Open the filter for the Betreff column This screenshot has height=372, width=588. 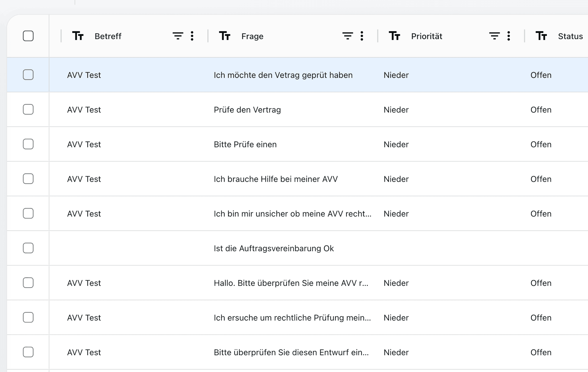pyautogui.click(x=178, y=36)
